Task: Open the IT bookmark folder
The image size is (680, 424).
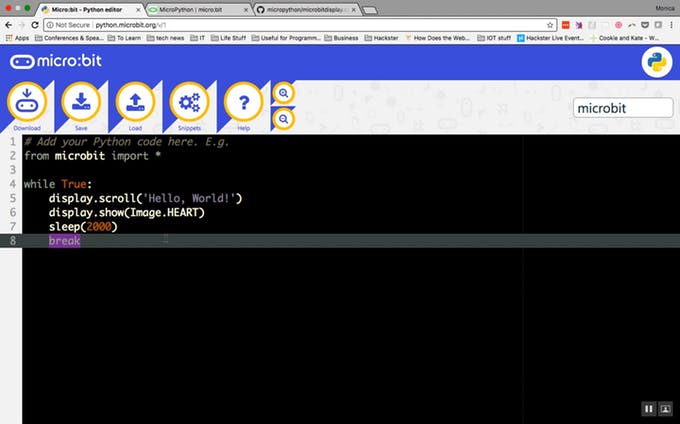Action: (197, 38)
